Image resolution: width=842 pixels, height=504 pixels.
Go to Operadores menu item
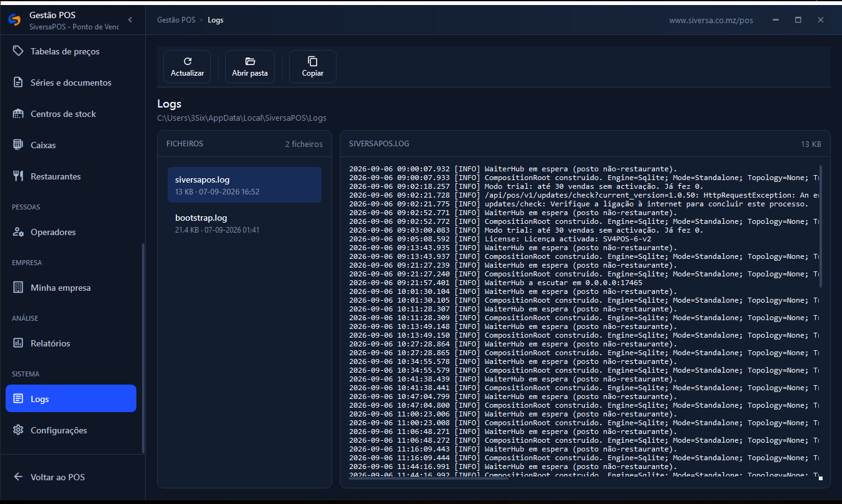[x=71, y=232]
